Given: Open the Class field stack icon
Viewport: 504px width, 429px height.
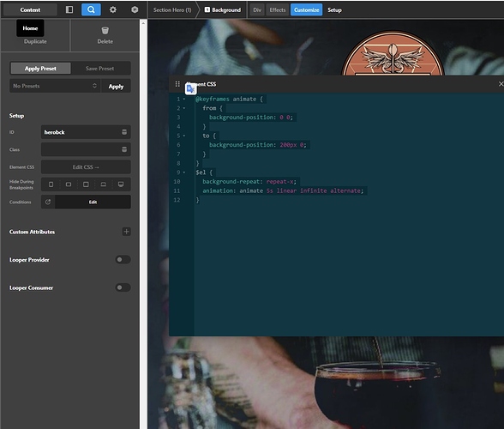Looking at the screenshot, I should coord(124,149).
